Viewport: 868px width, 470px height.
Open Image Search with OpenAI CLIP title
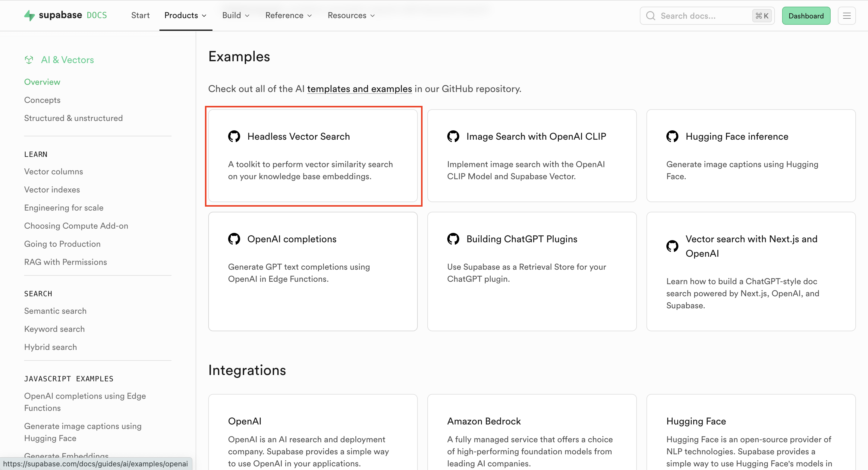click(536, 137)
